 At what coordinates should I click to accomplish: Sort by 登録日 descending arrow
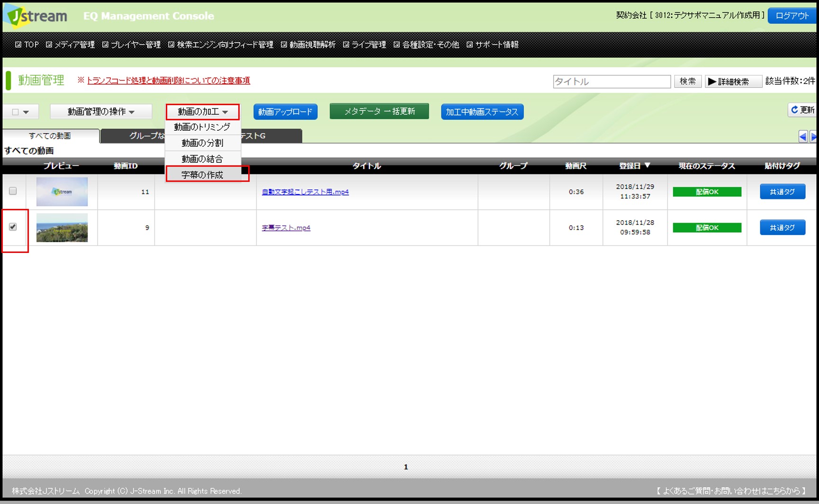click(648, 165)
